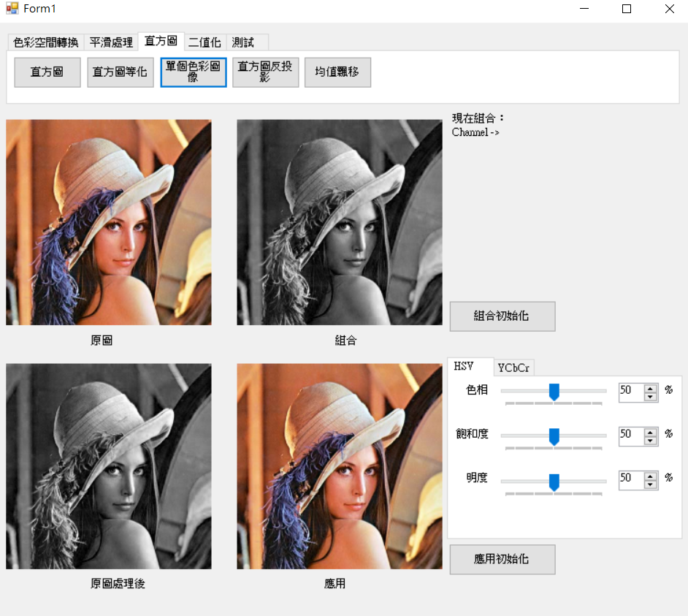
Task: Click the 均值飄移 mean shift button
Action: click(x=338, y=72)
